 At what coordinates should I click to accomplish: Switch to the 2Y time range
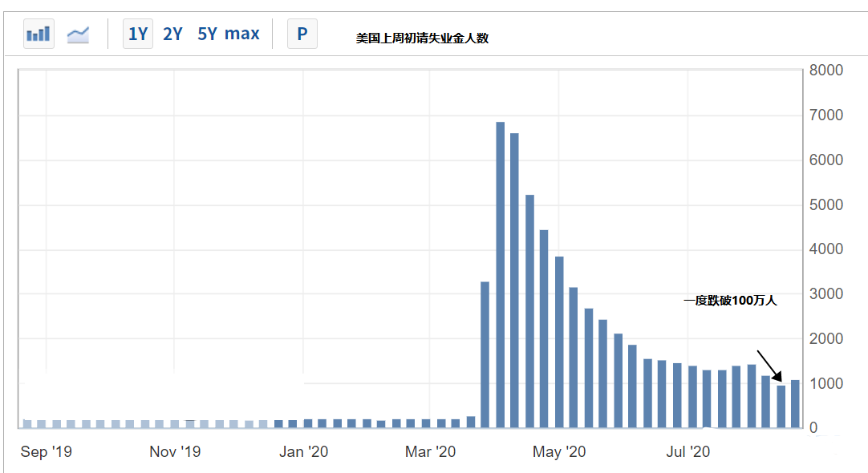(x=173, y=33)
